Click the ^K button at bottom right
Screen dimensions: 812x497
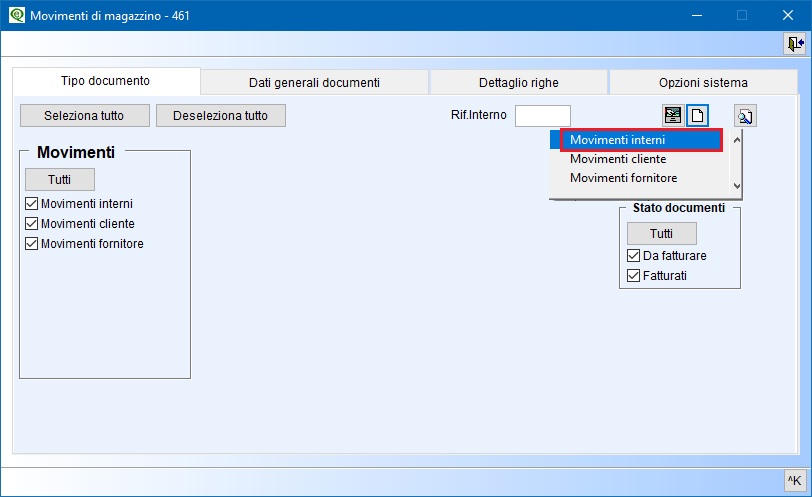(795, 480)
